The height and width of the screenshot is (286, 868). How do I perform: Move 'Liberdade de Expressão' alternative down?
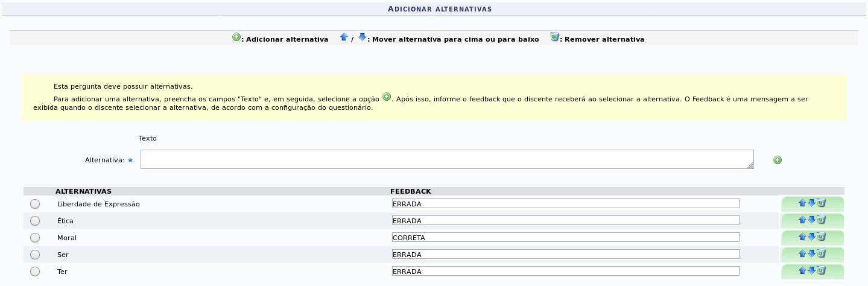pos(811,203)
